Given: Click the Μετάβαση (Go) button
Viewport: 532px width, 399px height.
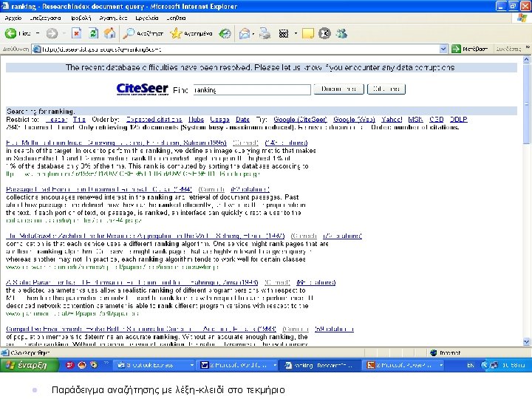Looking at the screenshot, I should point(470,50).
